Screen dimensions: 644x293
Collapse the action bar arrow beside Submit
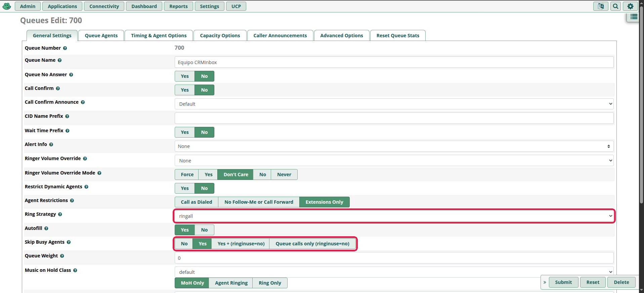(545, 282)
